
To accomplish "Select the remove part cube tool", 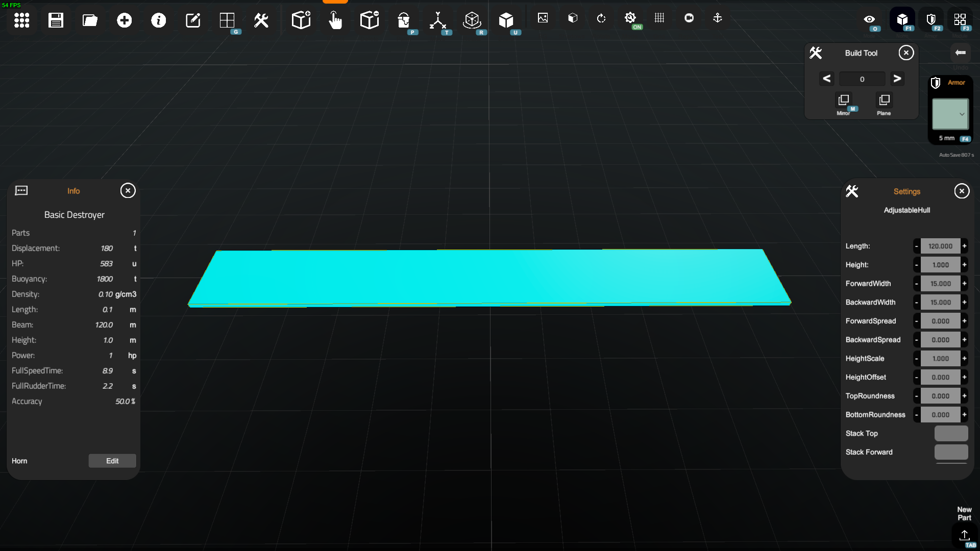I will pos(369,20).
